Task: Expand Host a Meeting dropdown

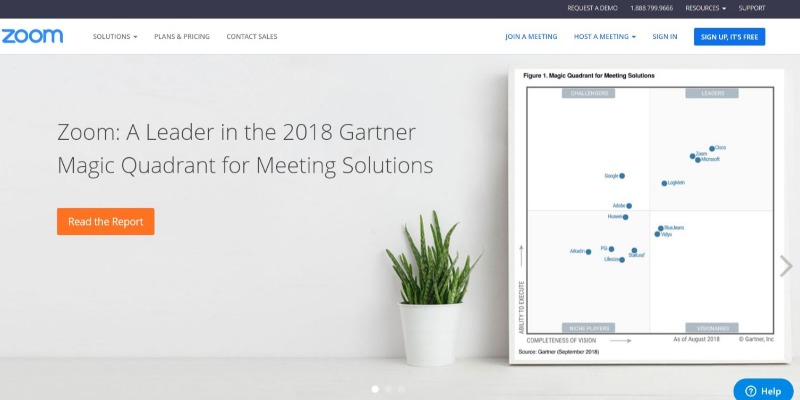Action: pos(605,37)
